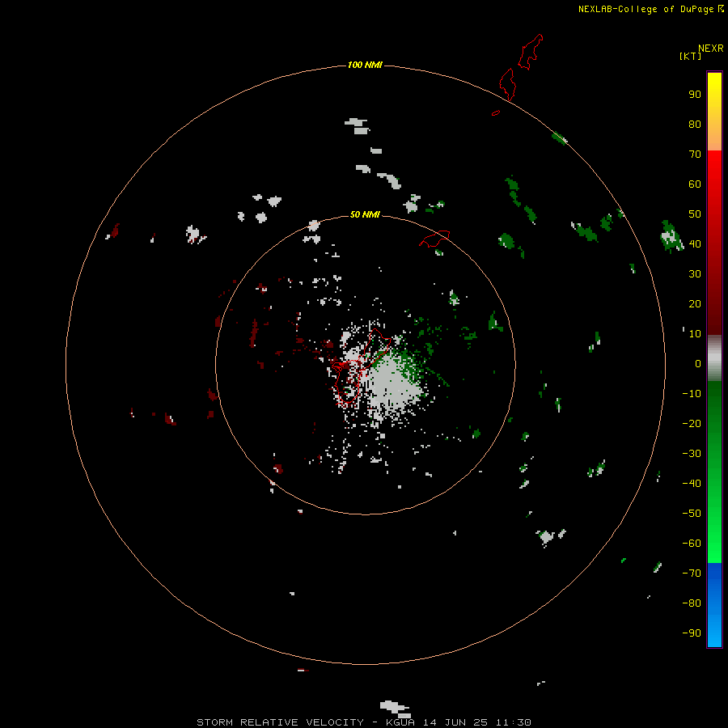728x728 pixels.
Task: Pick the gray zero-velocity band of the color bar
Action: pos(714,358)
